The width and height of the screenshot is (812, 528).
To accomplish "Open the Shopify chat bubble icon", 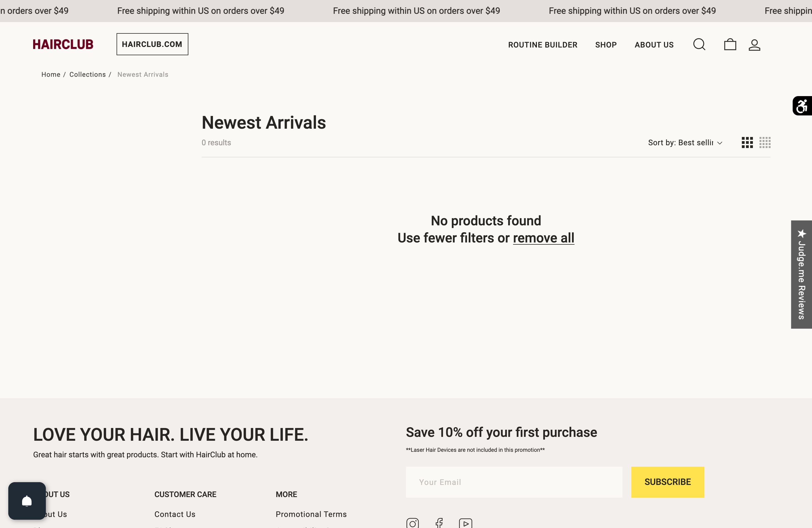I will (x=27, y=501).
